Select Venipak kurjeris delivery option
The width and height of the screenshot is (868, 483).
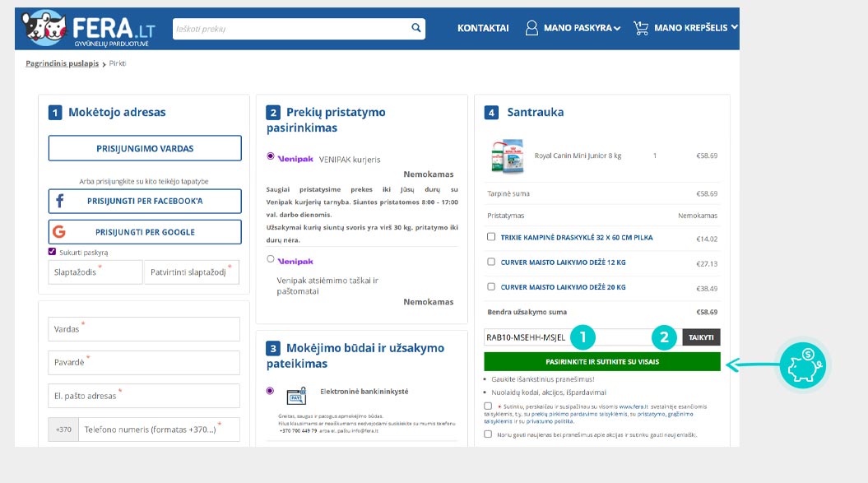click(271, 156)
